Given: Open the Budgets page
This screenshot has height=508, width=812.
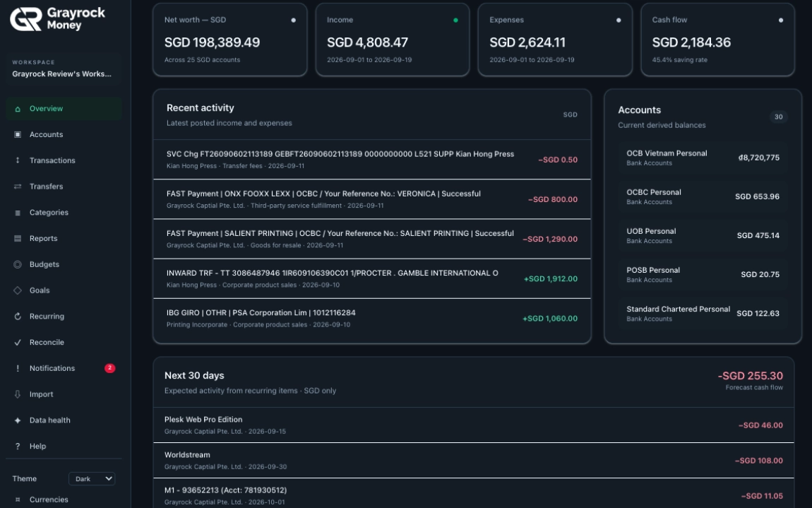Looking at the screenshot, I should pos(64,264).
